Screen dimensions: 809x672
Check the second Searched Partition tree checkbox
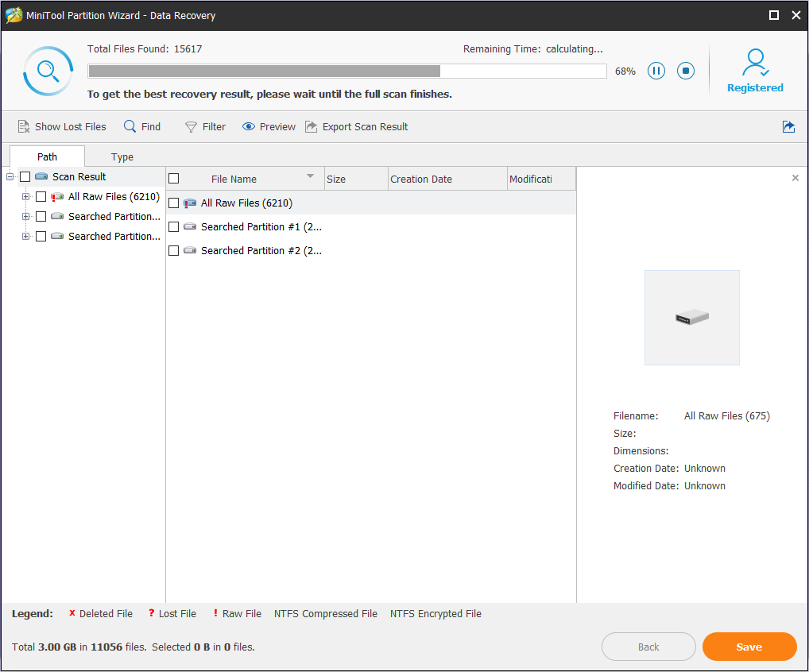pos(41,236)
